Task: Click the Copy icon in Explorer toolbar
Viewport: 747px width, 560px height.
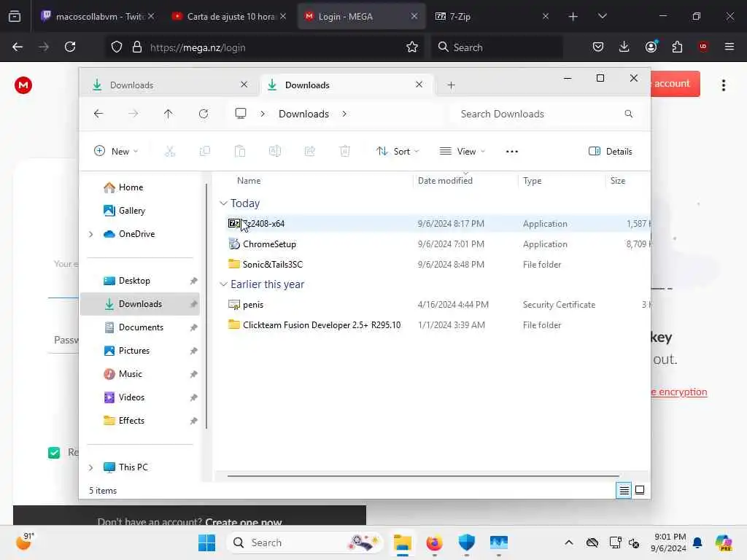Action: (205, 152)
